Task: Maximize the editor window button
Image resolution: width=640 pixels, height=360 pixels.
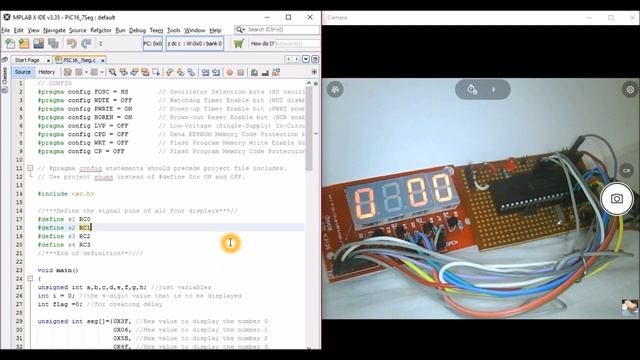Action: coord(315,60)
